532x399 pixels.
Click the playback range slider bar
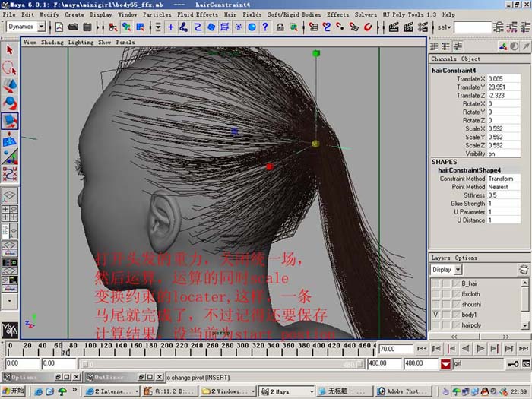click(222, 364)
